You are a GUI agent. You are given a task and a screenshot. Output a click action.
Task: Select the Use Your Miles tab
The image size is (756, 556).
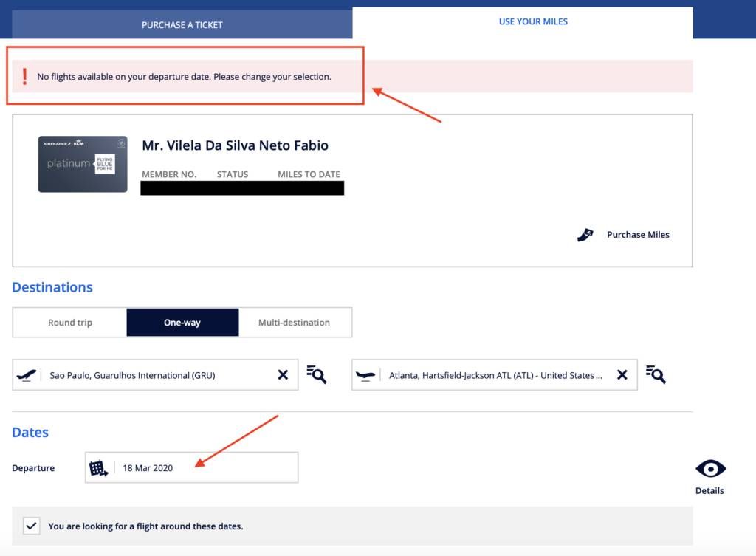pos(523,21)
